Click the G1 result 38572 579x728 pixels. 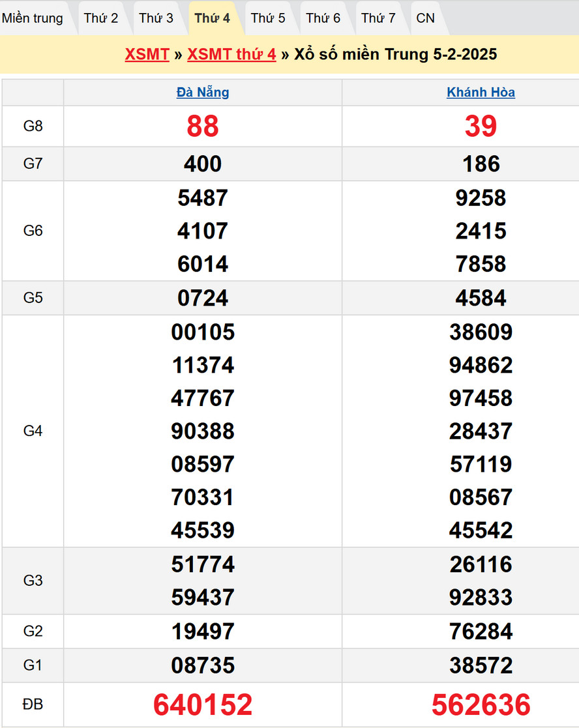481,665
